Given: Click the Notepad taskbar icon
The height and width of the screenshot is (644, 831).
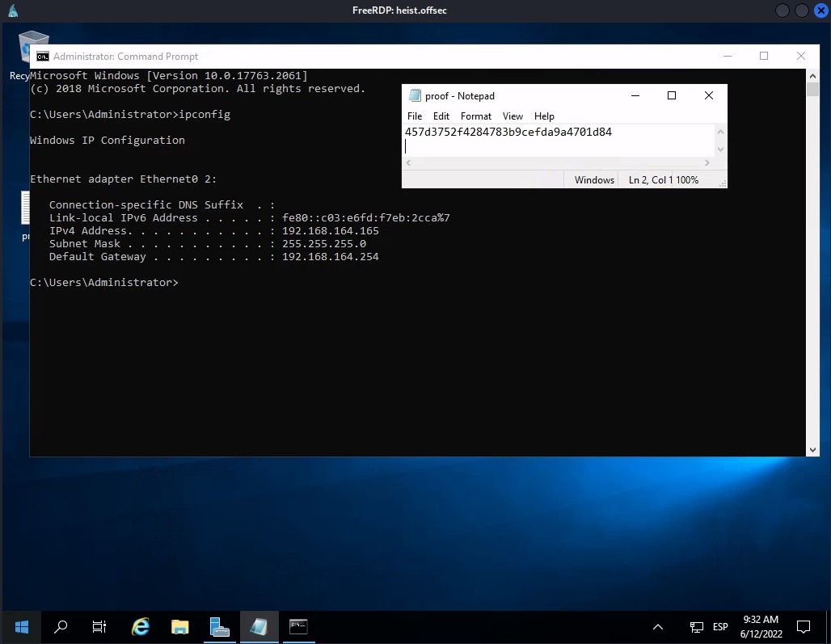Looking at the screenshot, I should (x=259, y=626).
